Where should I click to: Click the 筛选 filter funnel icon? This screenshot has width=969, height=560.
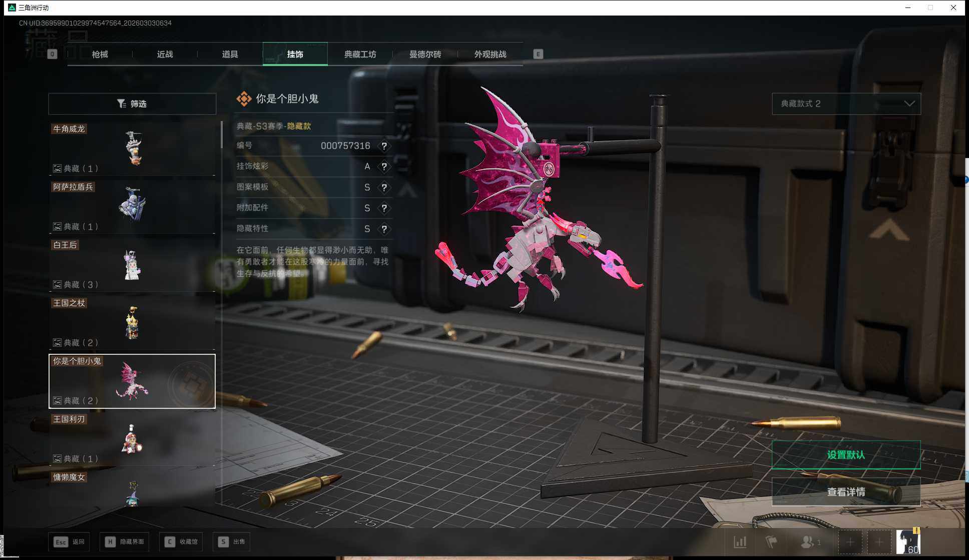(122, 104)
